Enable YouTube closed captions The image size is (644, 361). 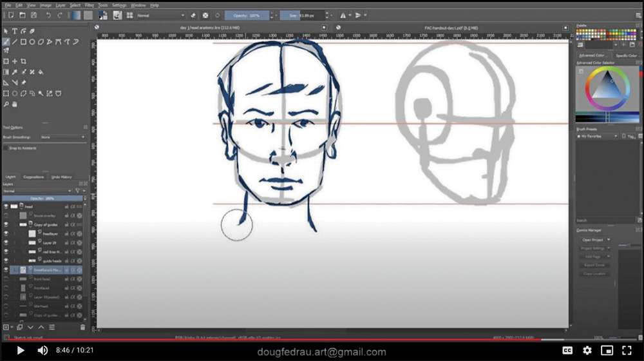[x=567, y=351]
